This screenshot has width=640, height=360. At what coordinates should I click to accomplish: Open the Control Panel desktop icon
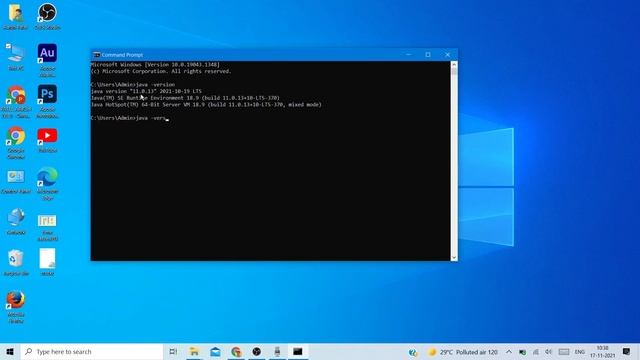pos(16,181)
